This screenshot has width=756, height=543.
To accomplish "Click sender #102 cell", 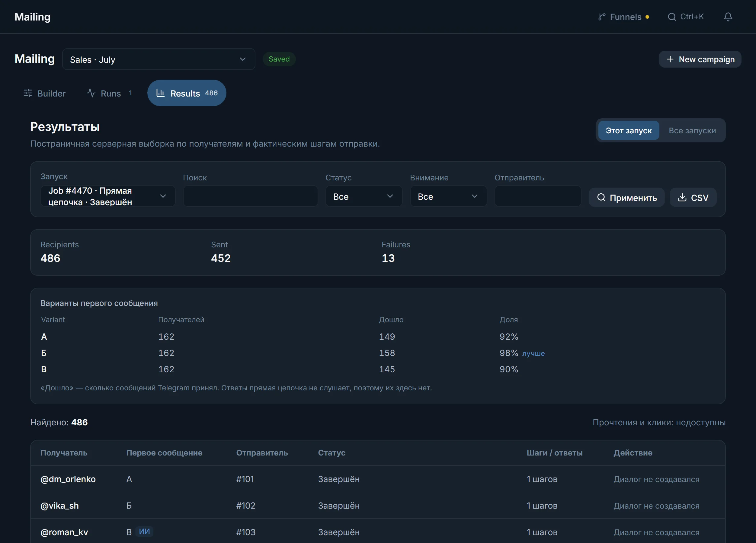I will (246, 506).
